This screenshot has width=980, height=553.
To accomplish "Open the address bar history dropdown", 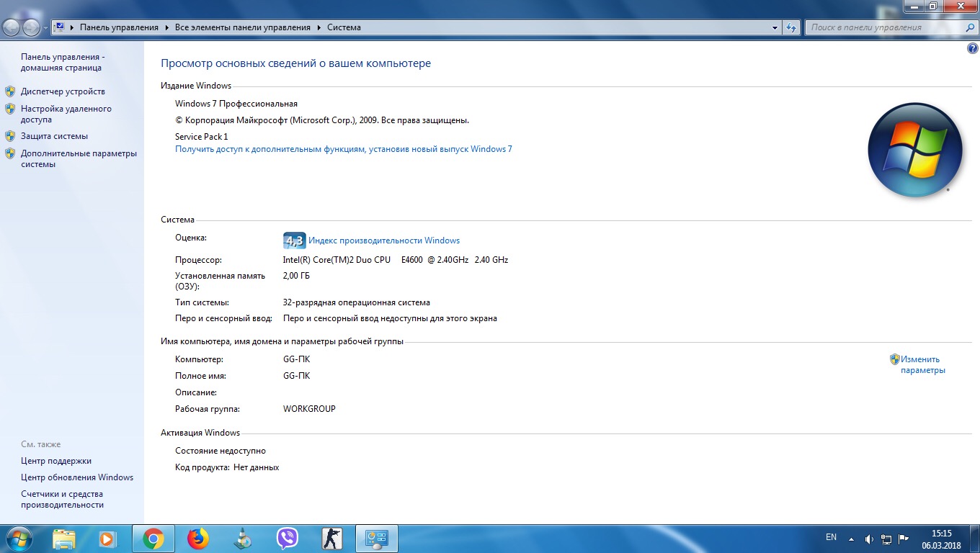I will 775,27.
